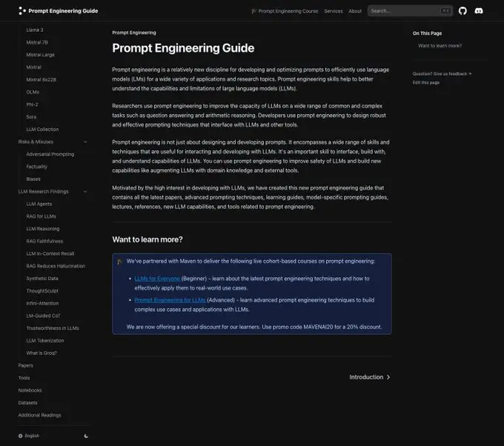Open What is Groq? page
Screen dimensions: 504x446
click(x=42, y=353)
